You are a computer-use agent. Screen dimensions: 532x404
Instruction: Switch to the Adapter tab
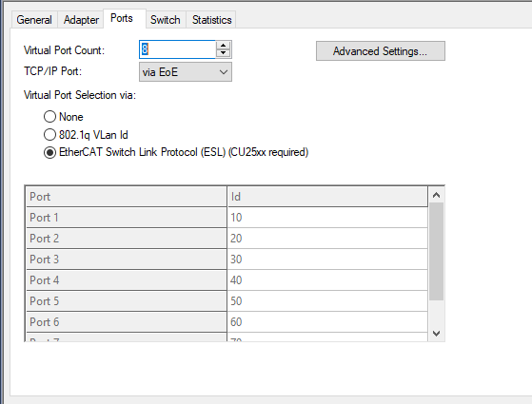coord(81,20)
